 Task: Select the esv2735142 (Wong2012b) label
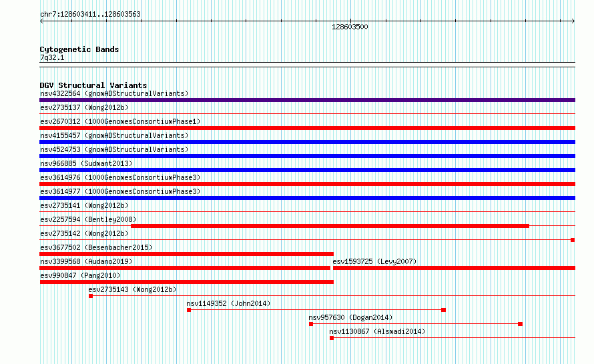coord(84,233)
